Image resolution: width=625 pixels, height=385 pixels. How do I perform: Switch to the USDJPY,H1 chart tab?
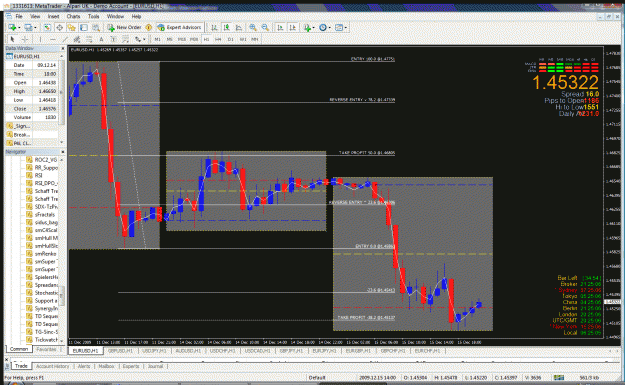(154, 351)
